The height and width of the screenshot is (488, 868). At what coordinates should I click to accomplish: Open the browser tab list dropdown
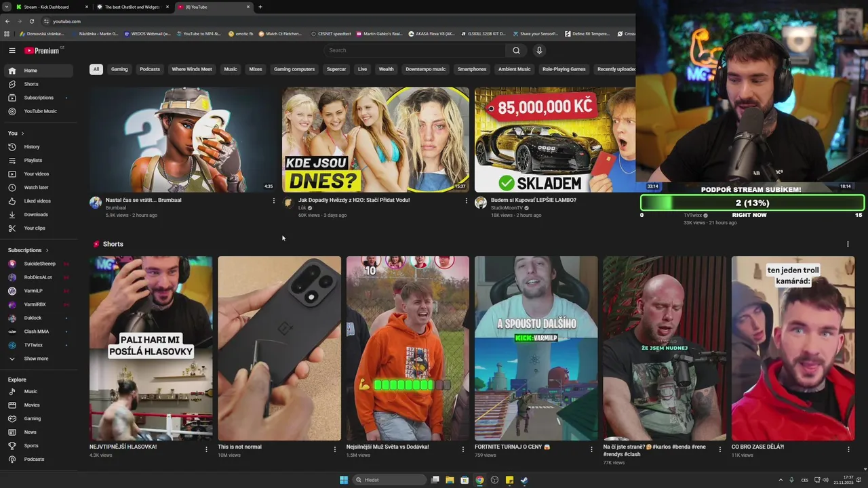tap(7, 7)
